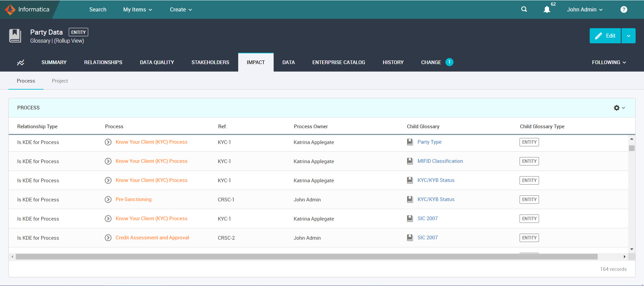Click the process arrow icon in MIFID Classification row
The height and width of the screenshot is (286, 644).
point(108,161)
